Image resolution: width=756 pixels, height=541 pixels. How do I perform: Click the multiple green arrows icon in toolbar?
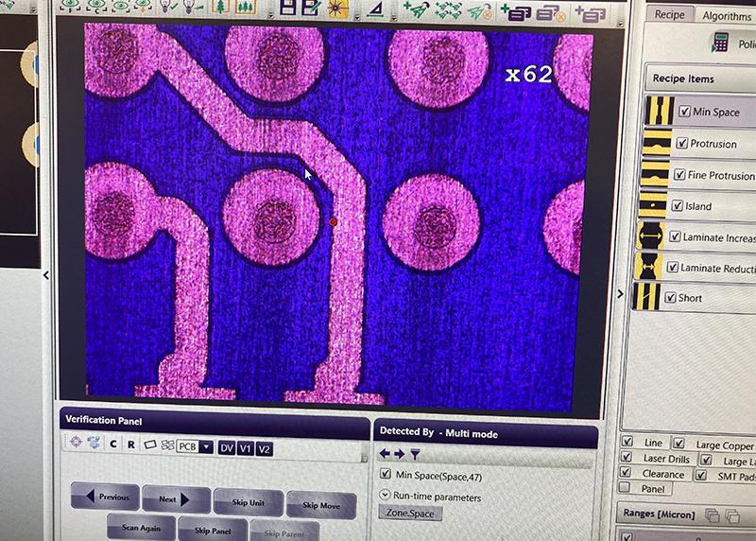pos(447,9)
